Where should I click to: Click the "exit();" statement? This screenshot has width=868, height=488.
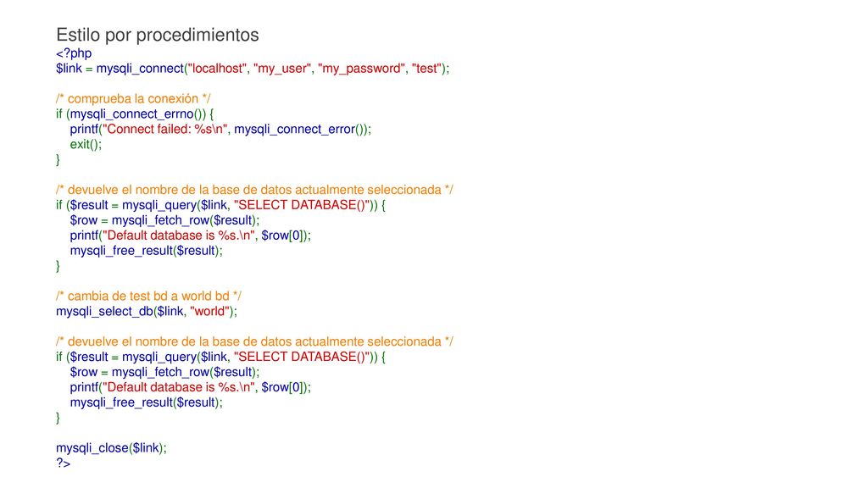click(x=86, y=144)
